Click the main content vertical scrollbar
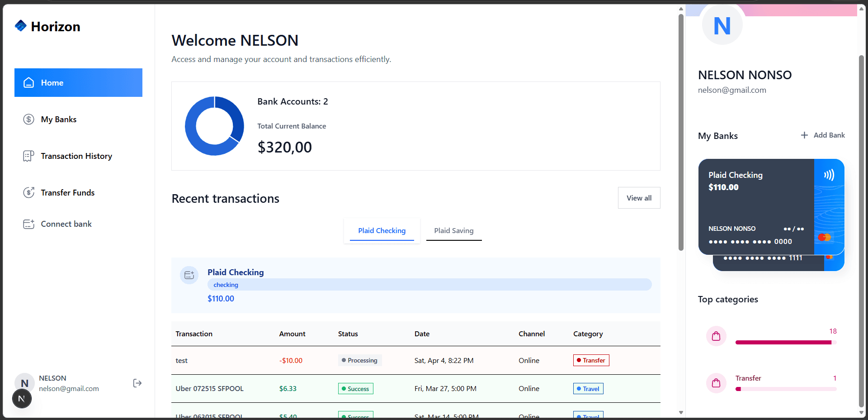This screenshot has height=420, width=868. pos(681,131)
